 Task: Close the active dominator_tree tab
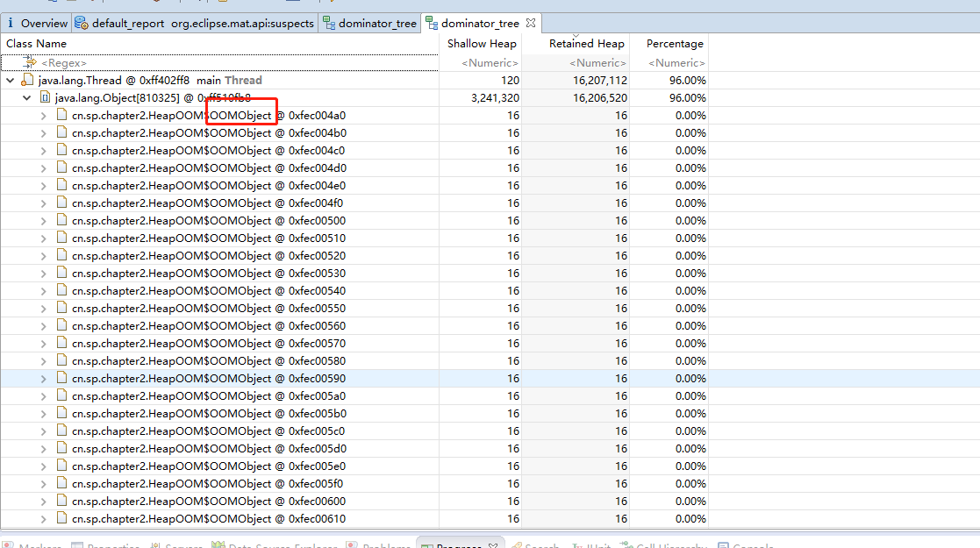(531, 23)
